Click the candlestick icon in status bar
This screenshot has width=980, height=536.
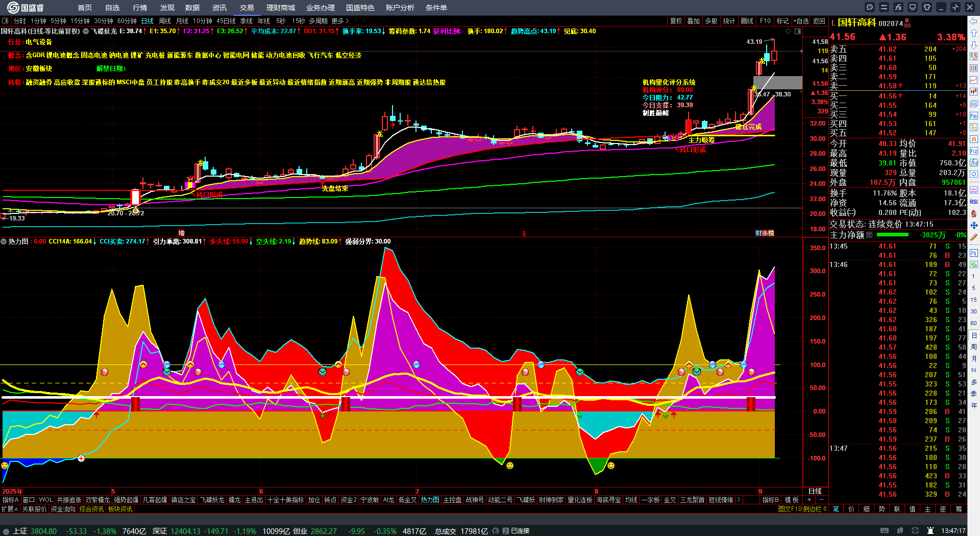coord(900,530)
